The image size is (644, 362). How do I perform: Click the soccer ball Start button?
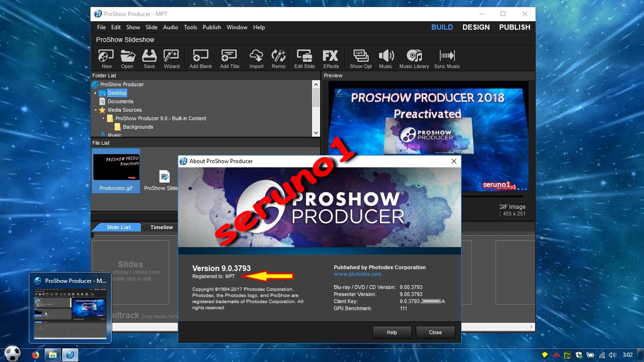click(12, 354)
